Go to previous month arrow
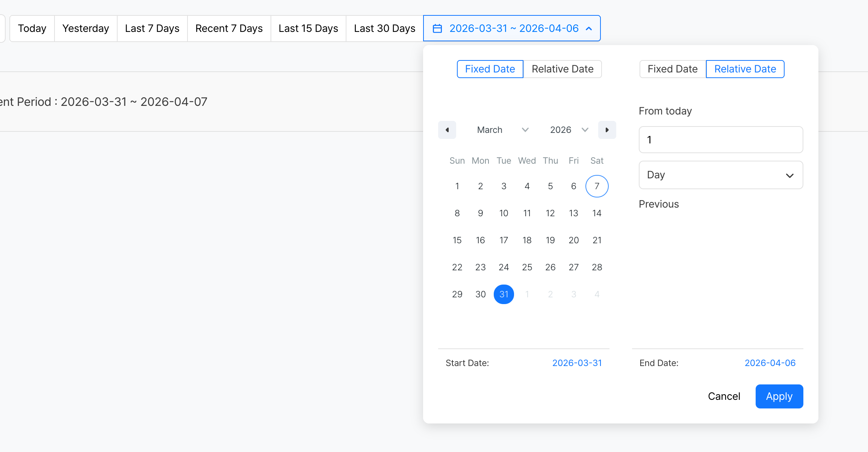The image size is (868, 452). coord(447,130)
